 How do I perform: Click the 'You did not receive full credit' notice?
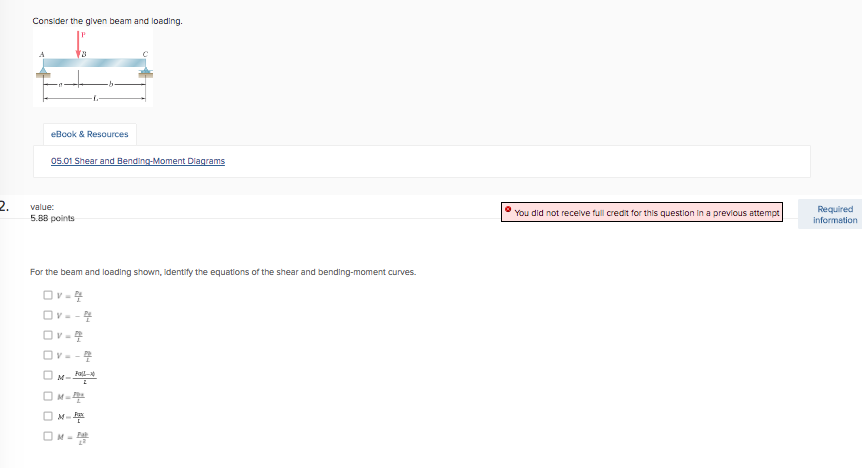coord(642,212)
